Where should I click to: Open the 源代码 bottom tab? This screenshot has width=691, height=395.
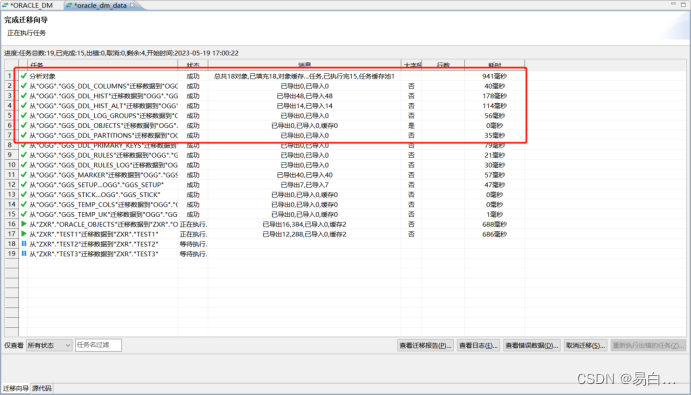[42, 388]
